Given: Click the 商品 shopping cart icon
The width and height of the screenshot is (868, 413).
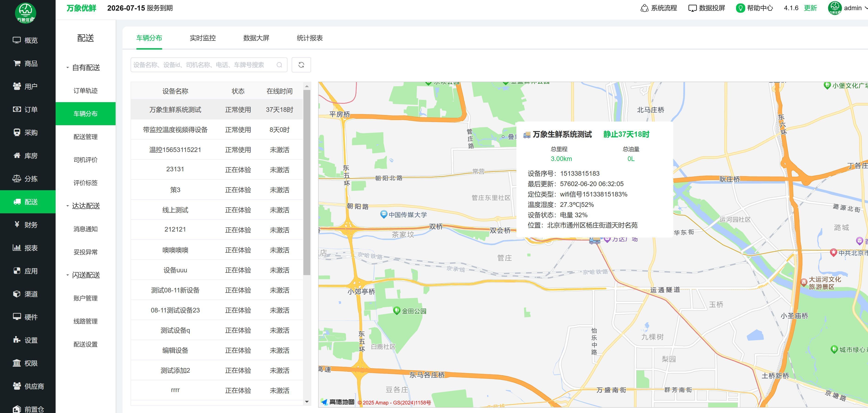Looking at the screenshot, I should pyautogui.click(x=17, y=63).
